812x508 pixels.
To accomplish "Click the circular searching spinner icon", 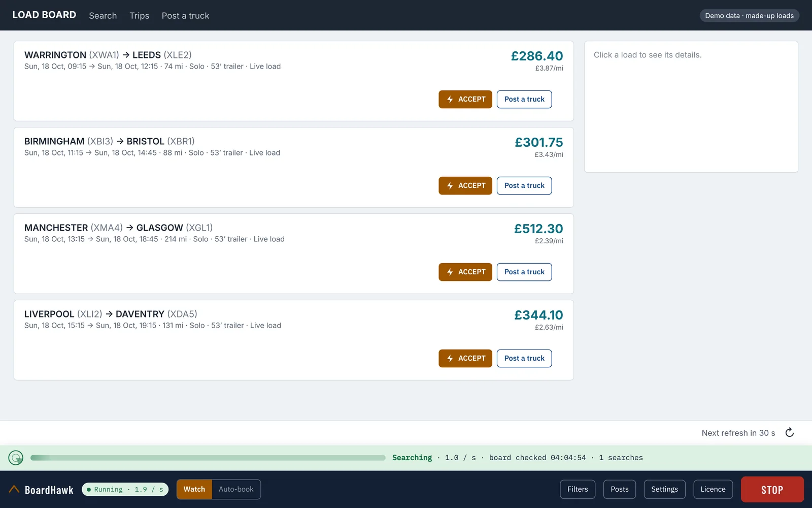I will (x=16, y=458).
